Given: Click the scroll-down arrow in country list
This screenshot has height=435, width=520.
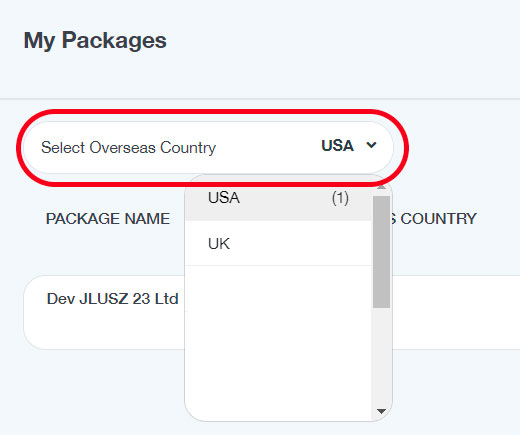Looking at the screenshot, I should (381, 411).
